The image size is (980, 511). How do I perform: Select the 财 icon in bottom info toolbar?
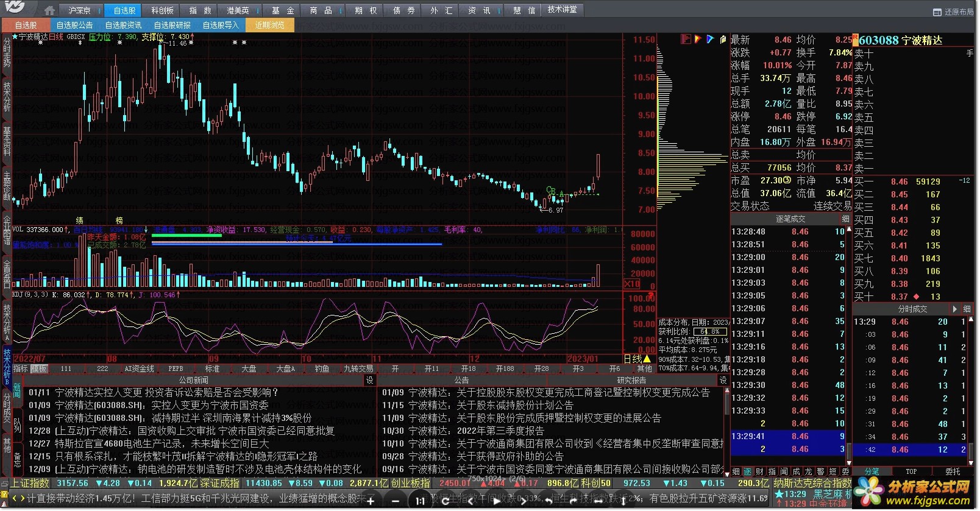[760, 472]
